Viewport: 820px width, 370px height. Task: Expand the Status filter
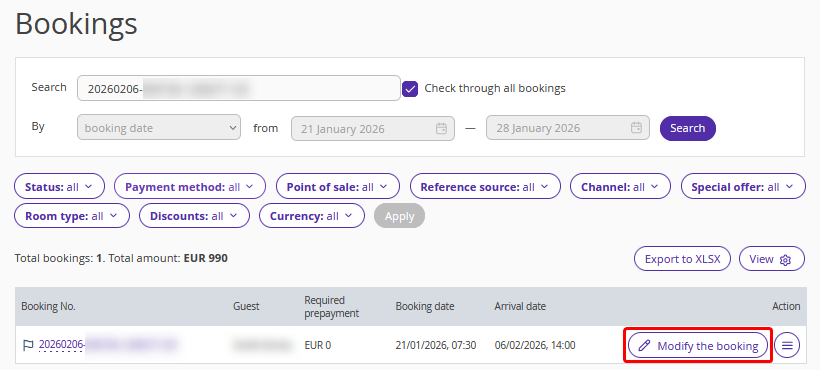pos(60,187)
